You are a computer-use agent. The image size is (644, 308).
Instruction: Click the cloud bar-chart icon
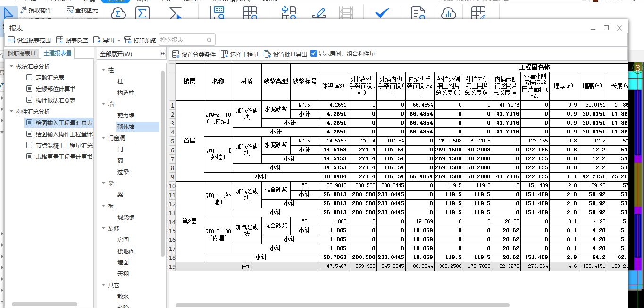tap(448, 14)
